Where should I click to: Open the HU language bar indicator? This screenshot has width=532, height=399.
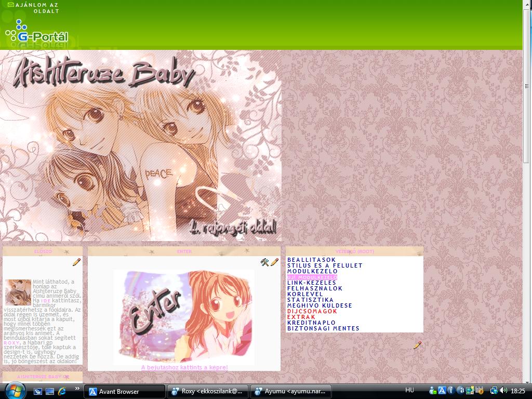point(409,390)
